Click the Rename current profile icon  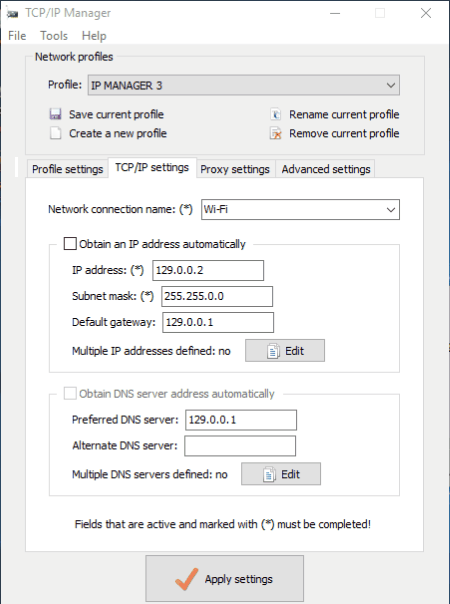pos(275,115)
